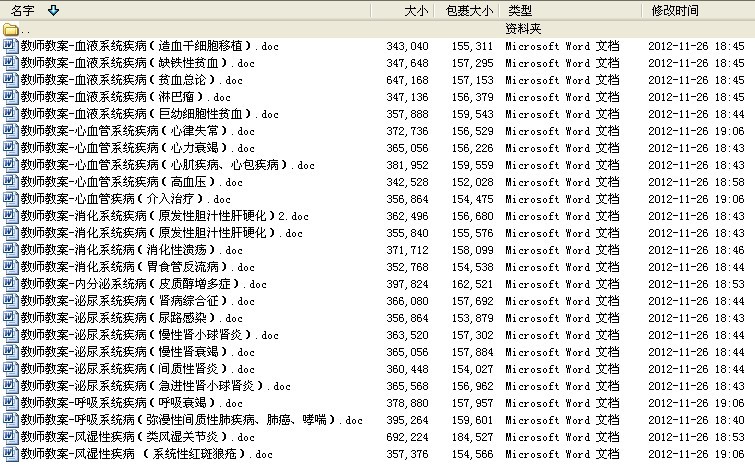Select file name 教师教案-风湿性疾病（类风湿关节炎）.doc
This screenshot has width=755, height=470.
coord(137,436)
